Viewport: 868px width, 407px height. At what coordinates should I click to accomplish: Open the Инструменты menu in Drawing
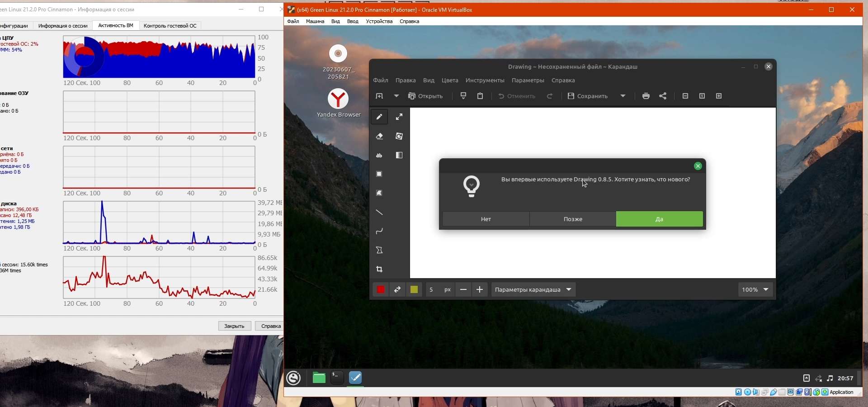tap(485, 80)
